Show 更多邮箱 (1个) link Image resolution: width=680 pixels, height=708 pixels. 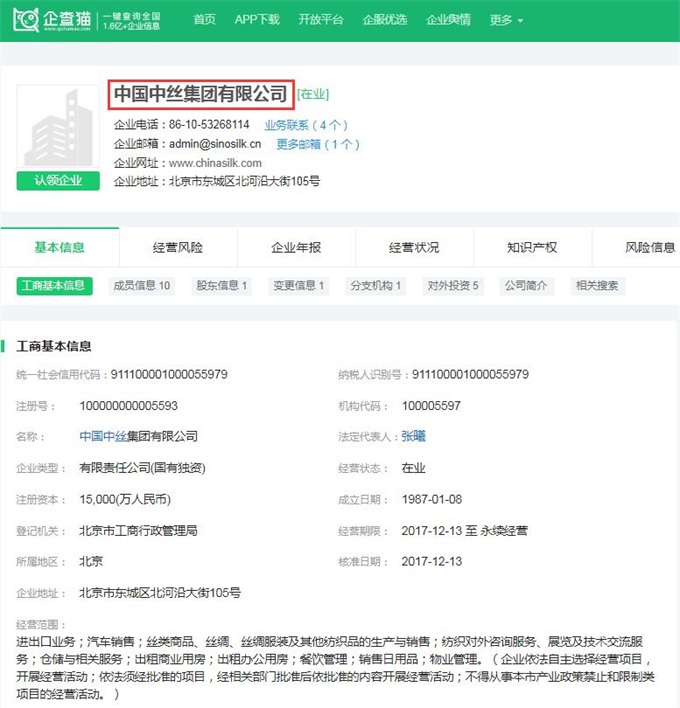coord(317,144)
